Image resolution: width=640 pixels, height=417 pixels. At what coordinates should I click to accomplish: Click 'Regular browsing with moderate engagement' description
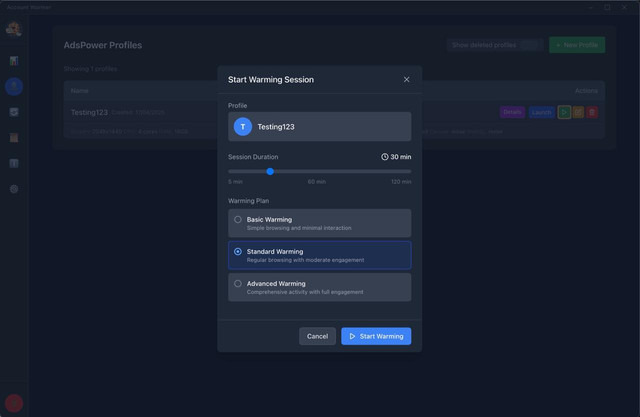click(305, 260)
